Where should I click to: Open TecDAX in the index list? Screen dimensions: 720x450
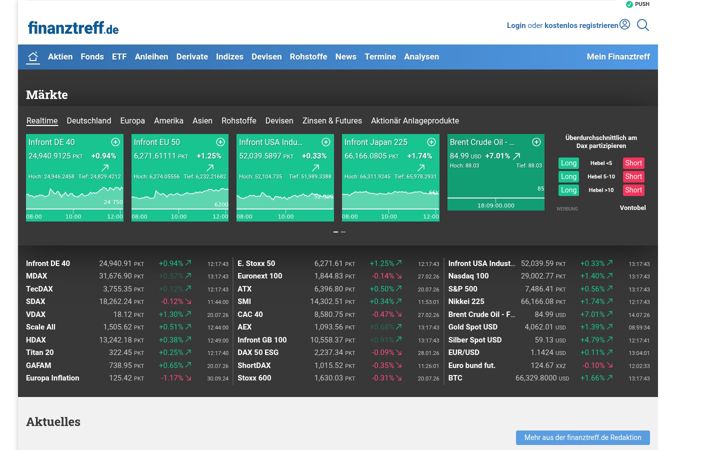(x=39, y=289)
